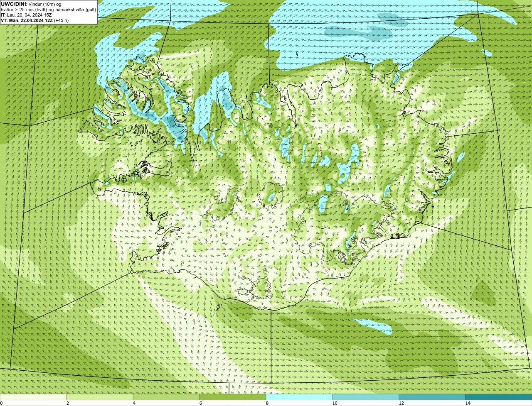This screenshot has width=532, height=406.
Task: Click the legend scale label "4"
Action: [134, 403]
